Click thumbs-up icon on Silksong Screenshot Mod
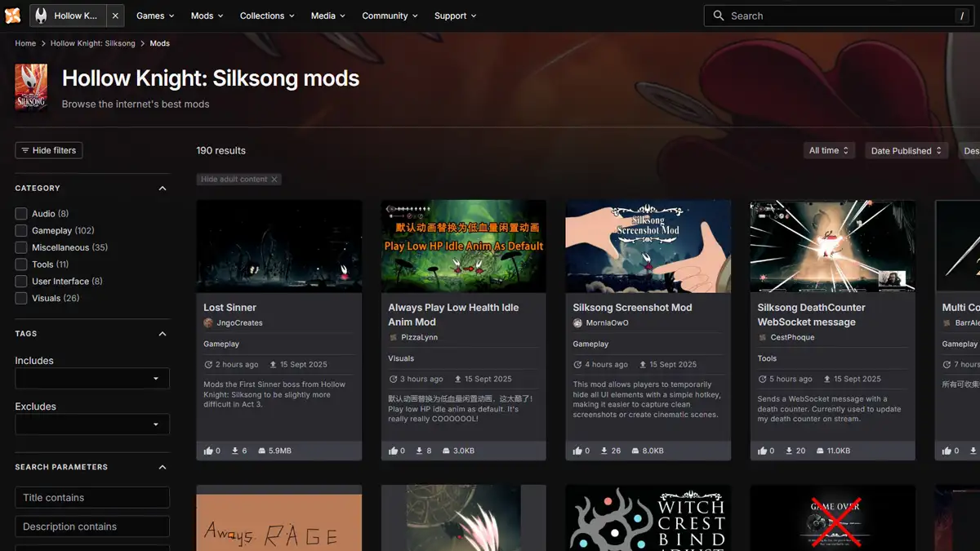Image resolution: width=980 pixels, height=551 pixels. coord(578,451)
